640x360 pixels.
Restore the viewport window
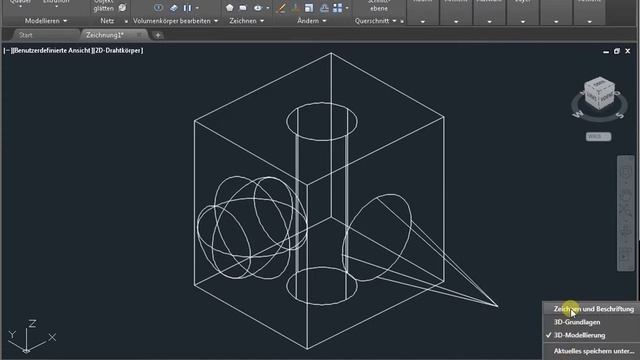tap(617, 51)
